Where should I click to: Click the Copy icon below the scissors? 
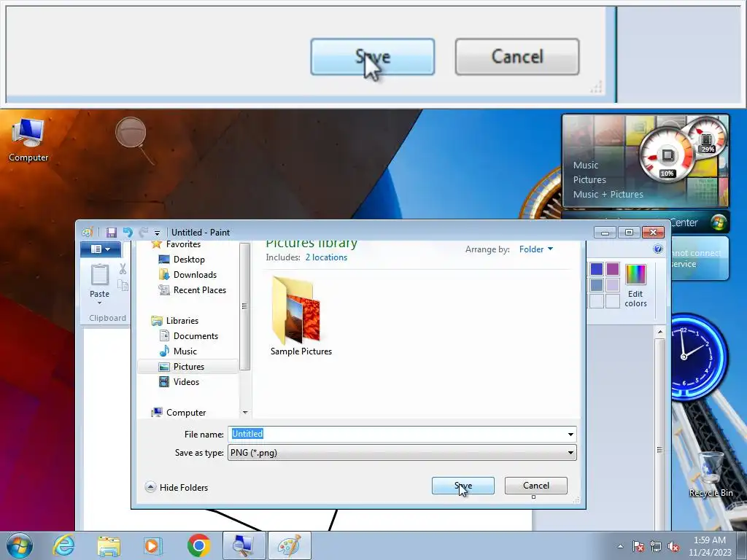tap(123, 285)
